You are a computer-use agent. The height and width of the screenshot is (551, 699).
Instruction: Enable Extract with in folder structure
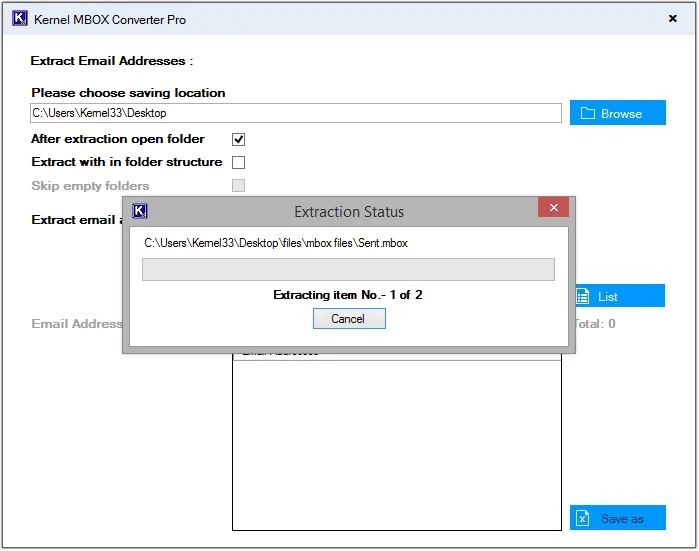(x=238, y=162)
